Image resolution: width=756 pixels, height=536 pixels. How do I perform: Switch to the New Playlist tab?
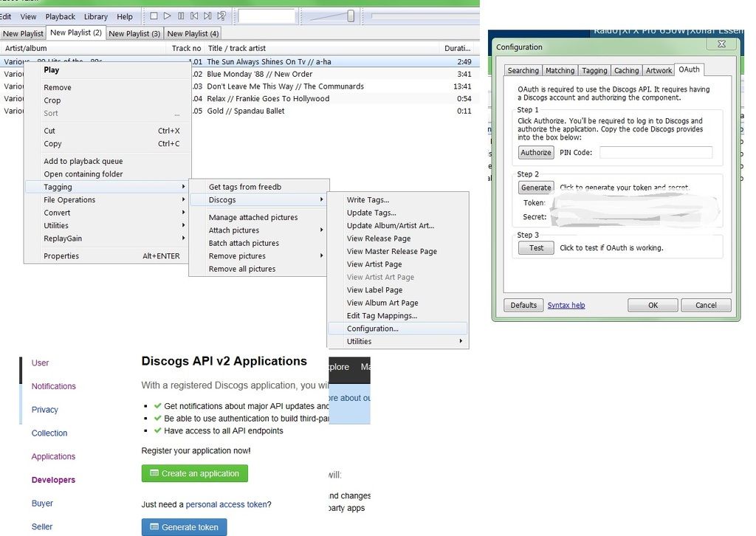(x=23, y=33)
